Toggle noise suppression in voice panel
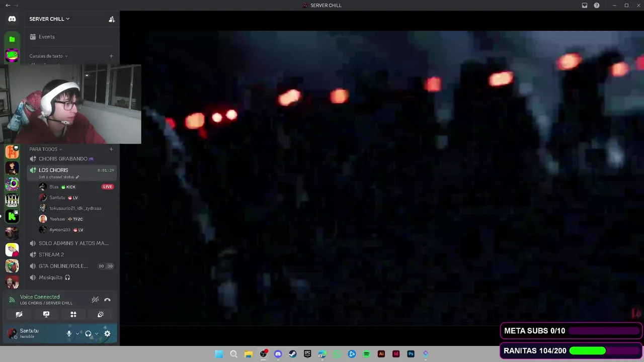The width and height of the screenshot is (644, 362). coord(95,300)
